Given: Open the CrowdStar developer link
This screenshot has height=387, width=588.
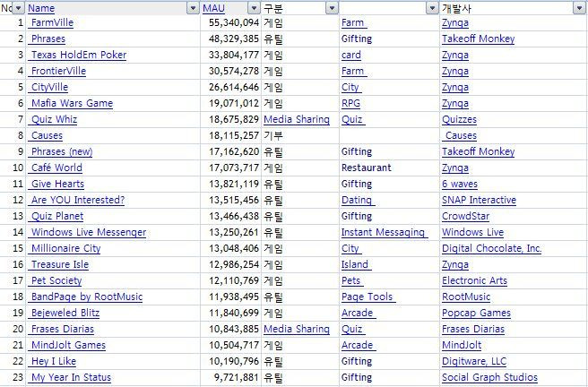Looking at the screenshot, I should (466, 216).
